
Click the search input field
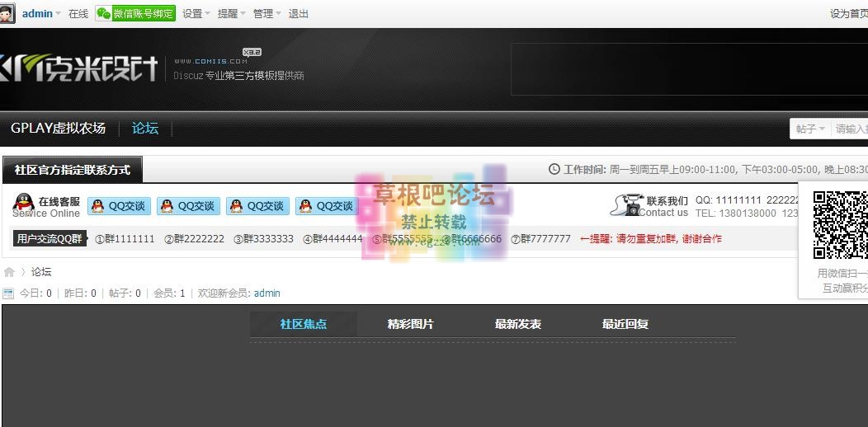[851, 129]
